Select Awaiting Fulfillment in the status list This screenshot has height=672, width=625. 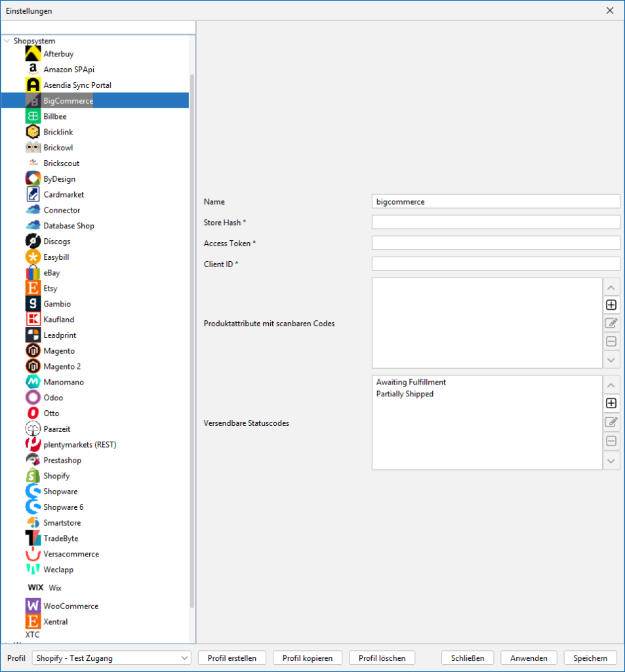(x=411, y=382)
